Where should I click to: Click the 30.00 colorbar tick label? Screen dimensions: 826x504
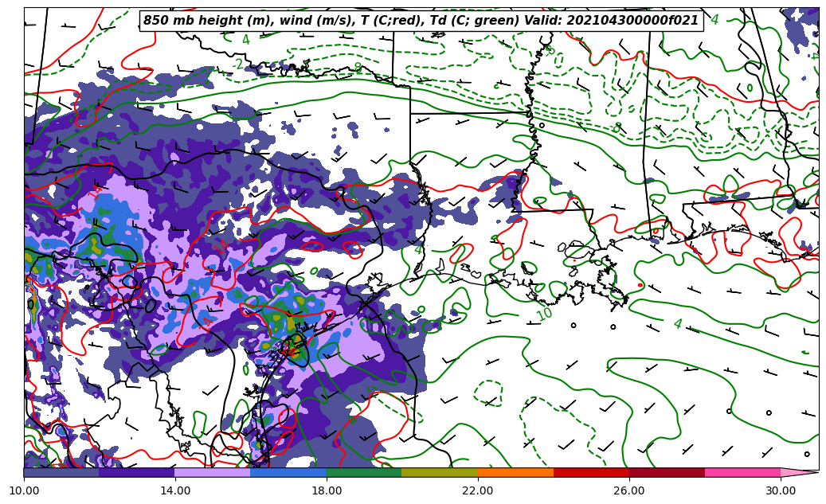click(781, 490)
